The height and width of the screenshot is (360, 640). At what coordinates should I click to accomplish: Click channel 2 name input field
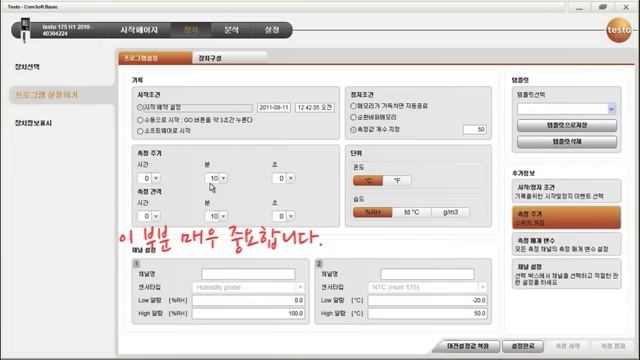click(427, 274)
